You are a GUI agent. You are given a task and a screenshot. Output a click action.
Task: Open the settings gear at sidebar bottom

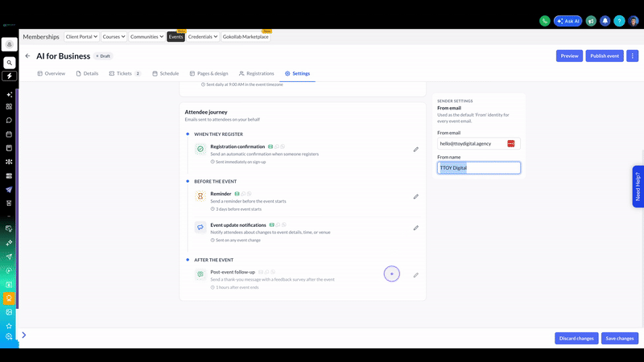(x=9, y=336)
